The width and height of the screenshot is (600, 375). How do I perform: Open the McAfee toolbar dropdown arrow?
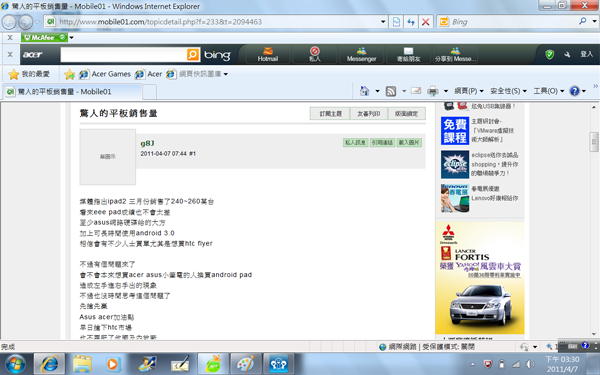tap(72, 38)
